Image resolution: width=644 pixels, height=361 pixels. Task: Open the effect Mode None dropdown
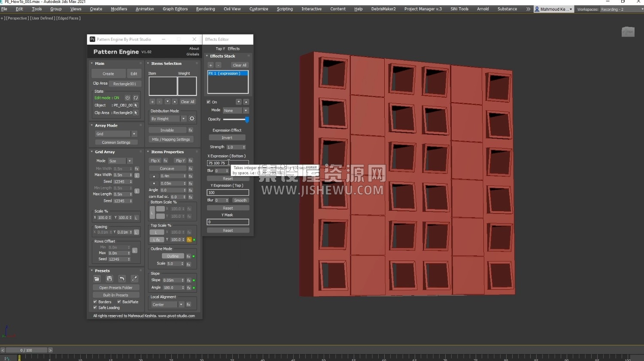click(236, 110)
